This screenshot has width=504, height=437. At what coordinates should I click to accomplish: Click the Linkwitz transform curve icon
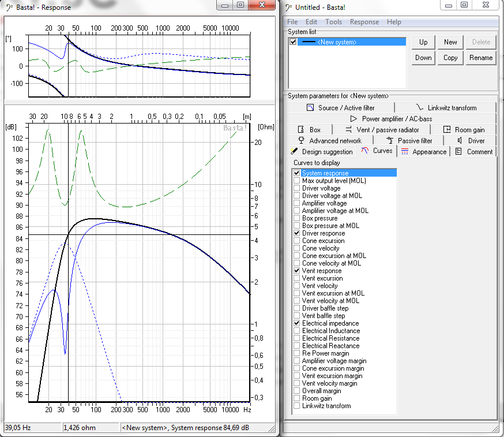pyautogui.click(x=419, y=107)
